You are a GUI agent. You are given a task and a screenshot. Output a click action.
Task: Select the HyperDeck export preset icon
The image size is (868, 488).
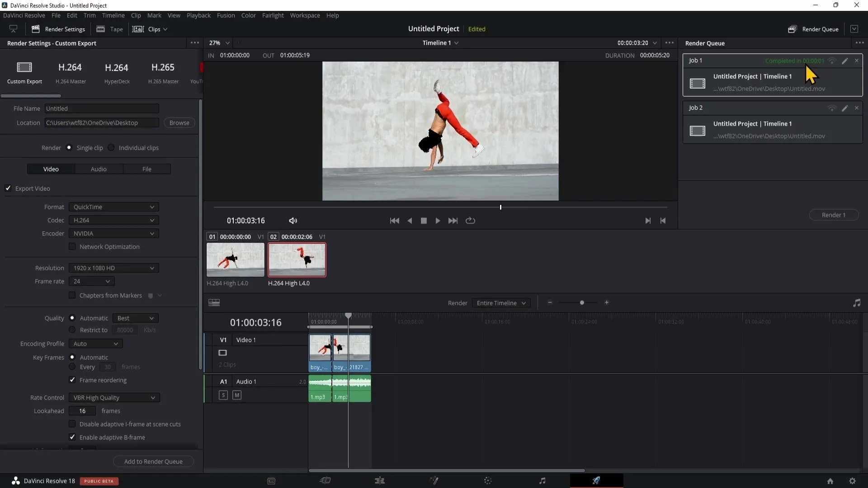tap(116, 67)
